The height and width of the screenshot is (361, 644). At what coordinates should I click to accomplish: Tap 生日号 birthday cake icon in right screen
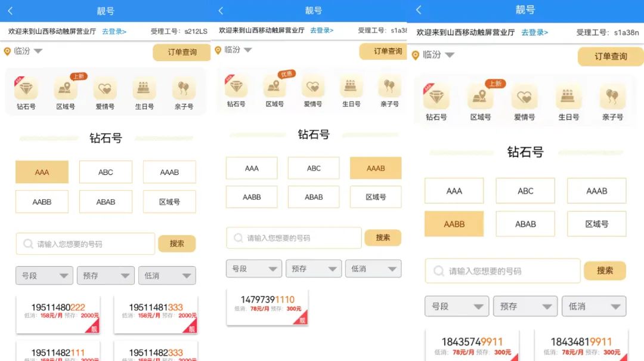click(x=568, y=97)
